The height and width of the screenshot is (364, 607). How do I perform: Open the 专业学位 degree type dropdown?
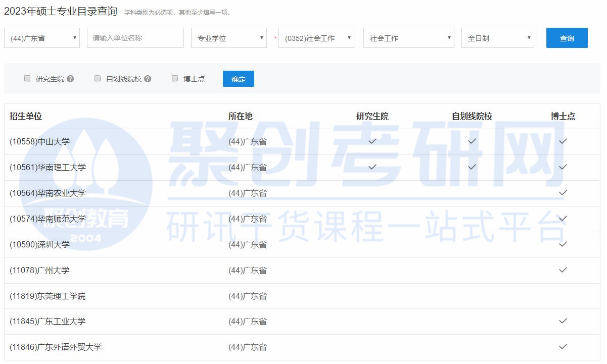pyautogui.click(x=229, y=38)
